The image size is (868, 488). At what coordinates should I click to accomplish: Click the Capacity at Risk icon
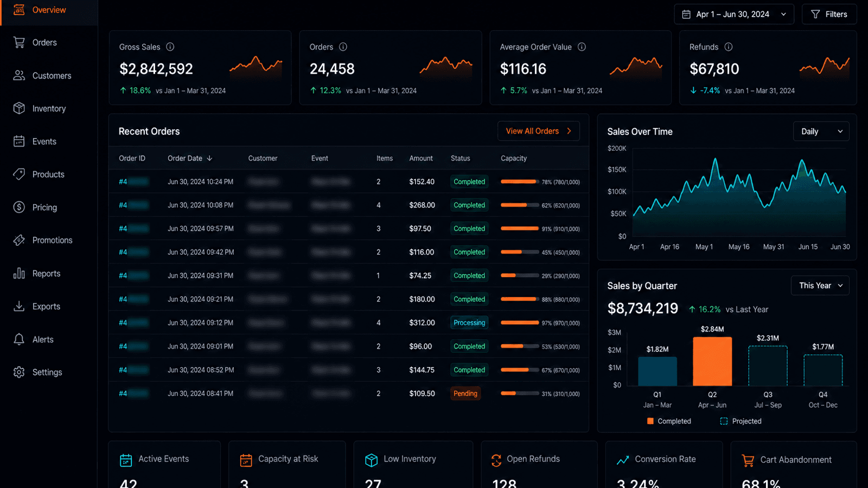pyautogui.click(x=246, y=460)
